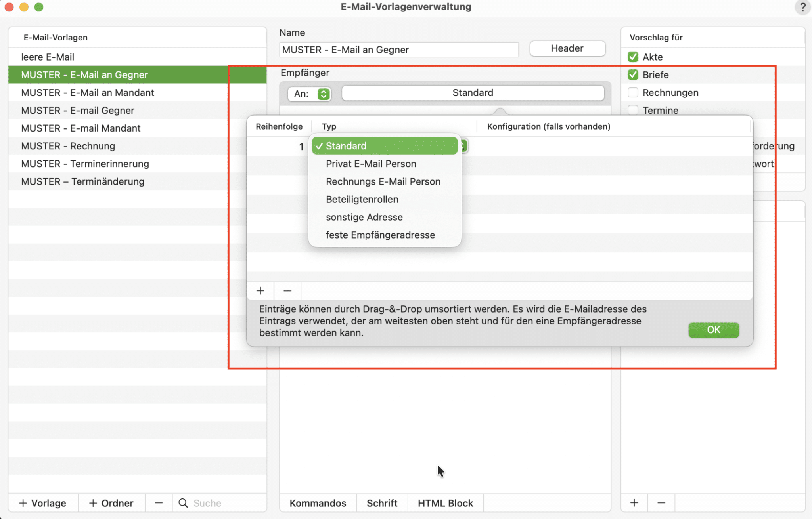Pick Beteiligtenrollen from the type list

click(x=362, y=199)
